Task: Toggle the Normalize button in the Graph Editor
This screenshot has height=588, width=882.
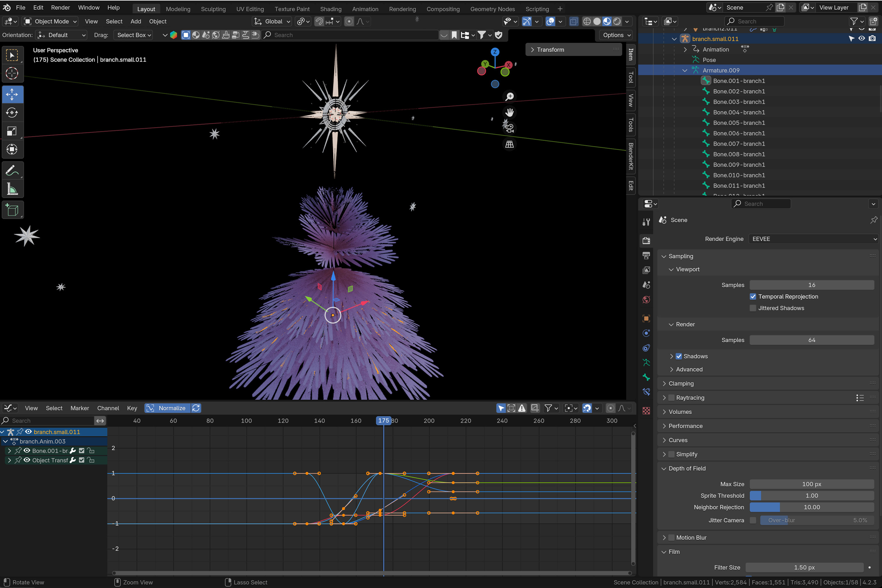Action: (168, 408)
